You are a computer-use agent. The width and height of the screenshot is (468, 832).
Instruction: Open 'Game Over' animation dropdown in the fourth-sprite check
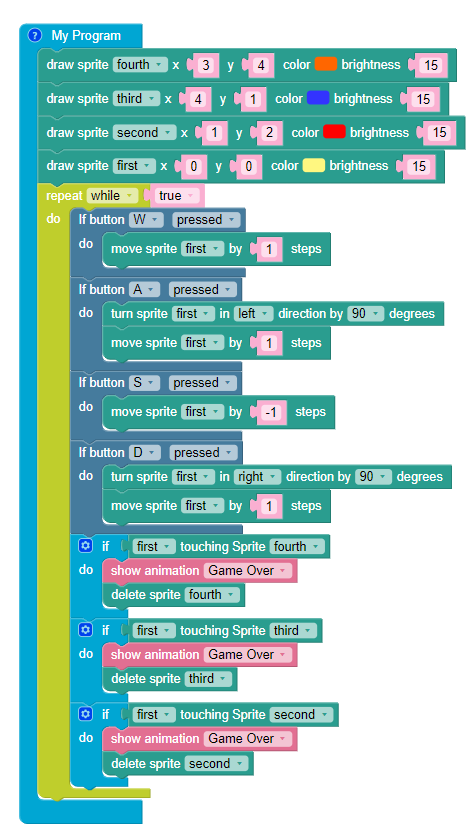[x=247, y=570]
